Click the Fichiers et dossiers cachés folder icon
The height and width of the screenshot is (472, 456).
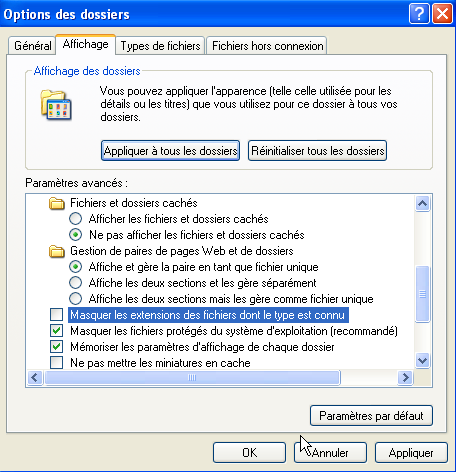(x=57, y=203)
